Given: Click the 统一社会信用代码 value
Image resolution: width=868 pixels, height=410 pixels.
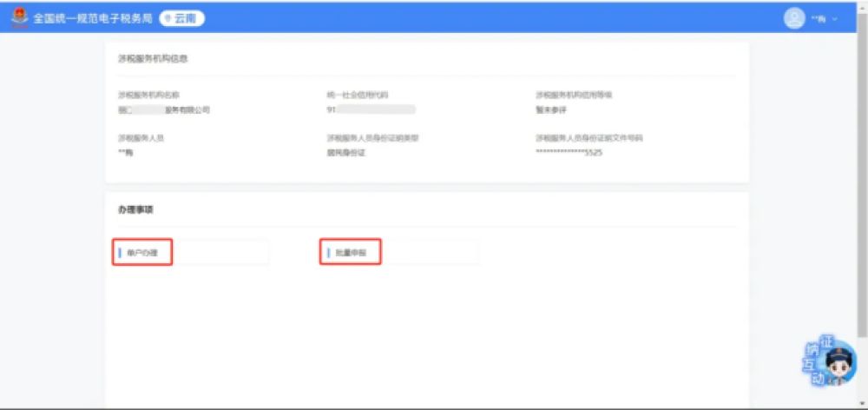Looking at the screenshot, I should tap(371, 109).
